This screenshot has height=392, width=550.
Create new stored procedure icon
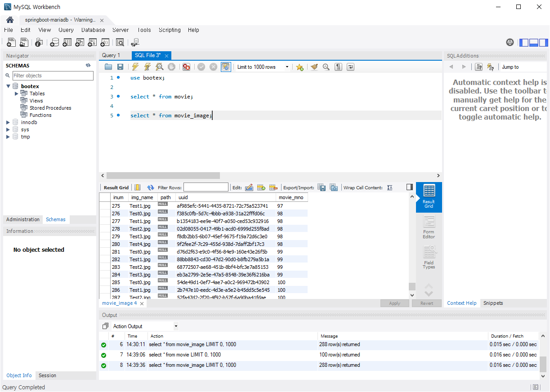(x=92, y=42)
